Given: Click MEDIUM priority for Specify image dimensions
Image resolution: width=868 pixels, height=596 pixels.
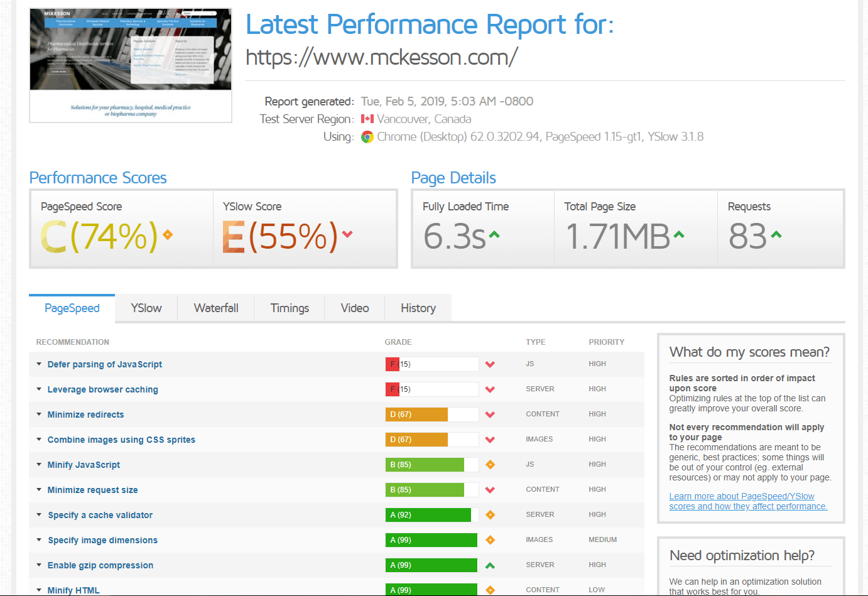Looking at the screenshot, I should click(603, 539).
